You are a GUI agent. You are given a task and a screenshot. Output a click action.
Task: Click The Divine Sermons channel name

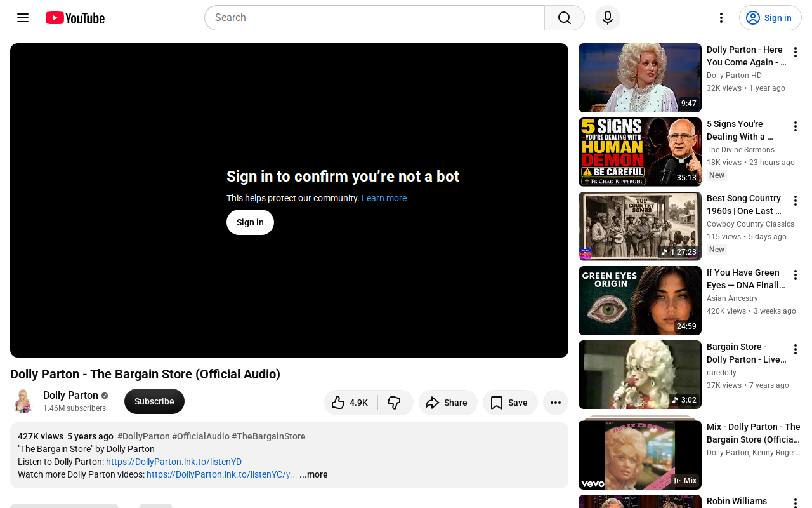pyautogui.click(x=740, y=150)
